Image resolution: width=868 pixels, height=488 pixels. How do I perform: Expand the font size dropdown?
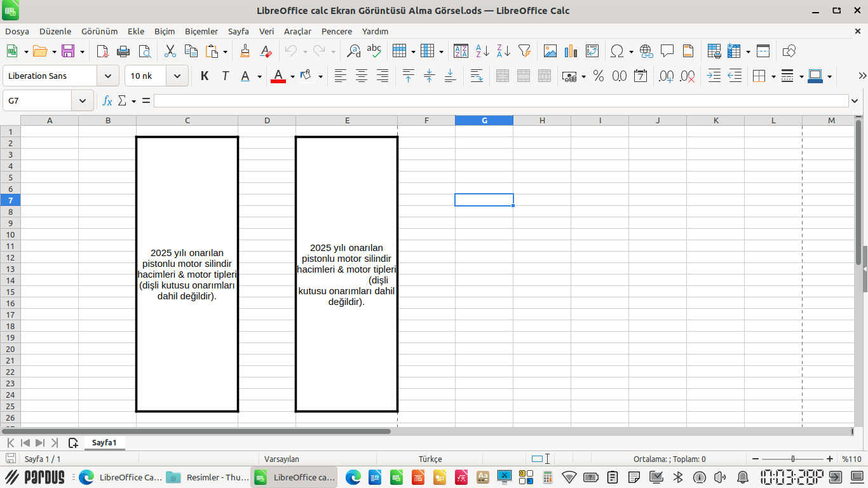click(x=177, y=76)
